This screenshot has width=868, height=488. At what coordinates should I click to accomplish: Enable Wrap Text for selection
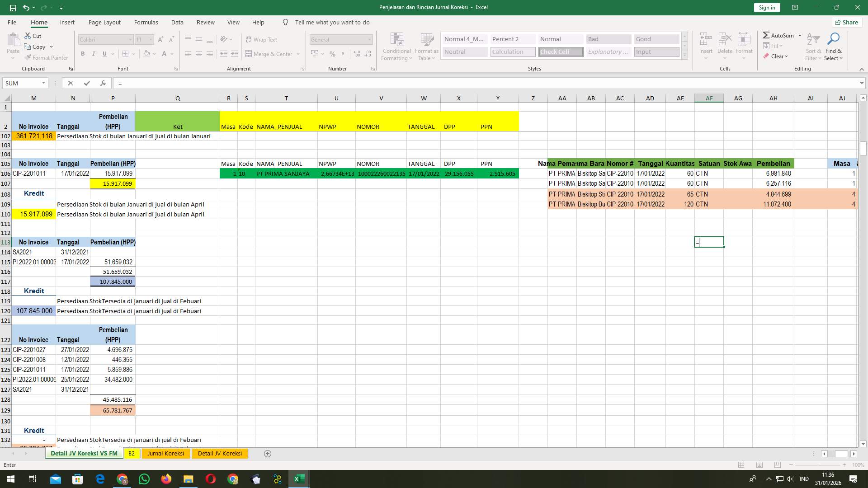(x=262, y=39)
